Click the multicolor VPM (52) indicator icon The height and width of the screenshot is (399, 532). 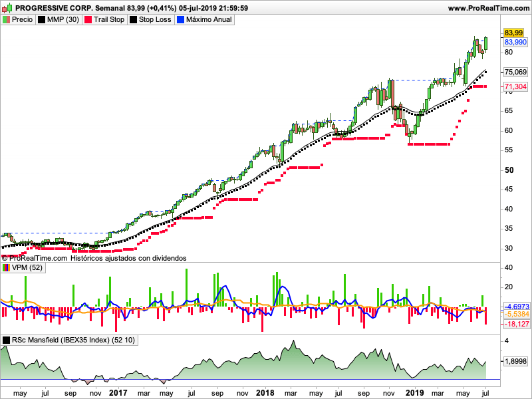pyautogui.click(x=7, y=267)
